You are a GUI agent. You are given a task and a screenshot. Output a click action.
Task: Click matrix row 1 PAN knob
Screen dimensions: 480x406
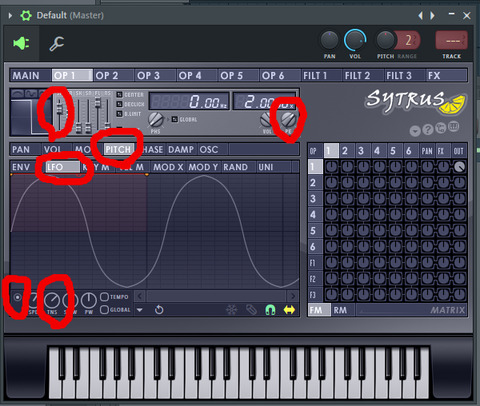click(427, 167)
